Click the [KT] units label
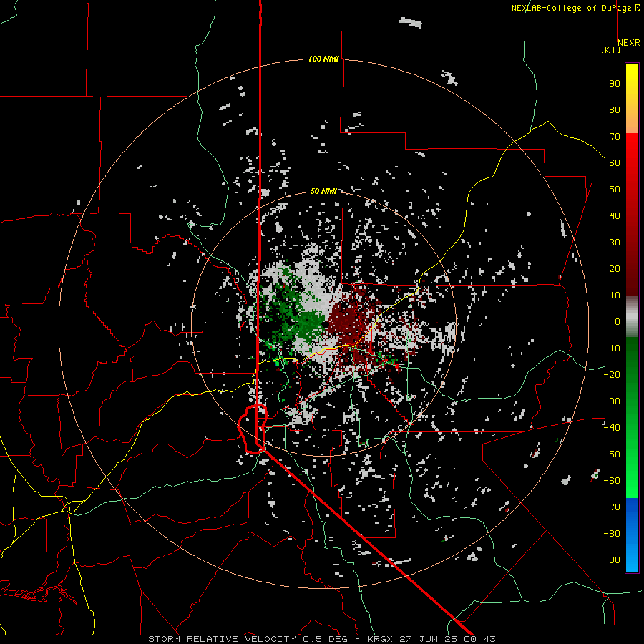The height and width of the screenshot is (644, 644). point(611,49)
